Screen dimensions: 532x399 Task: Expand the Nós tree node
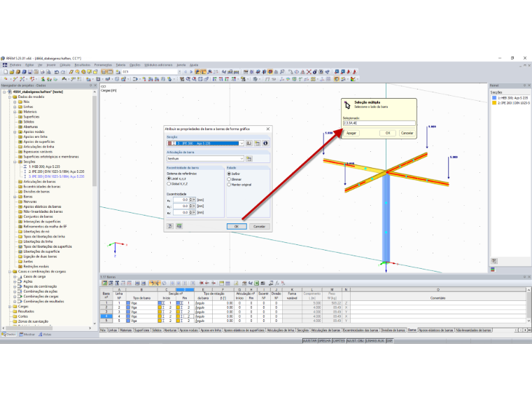tap(15, 101)
